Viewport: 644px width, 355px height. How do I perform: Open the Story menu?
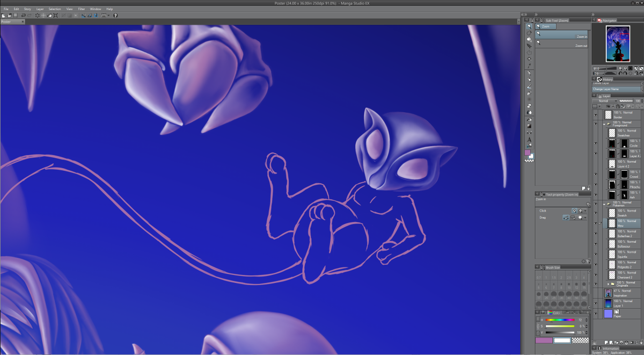click(27, 9)
